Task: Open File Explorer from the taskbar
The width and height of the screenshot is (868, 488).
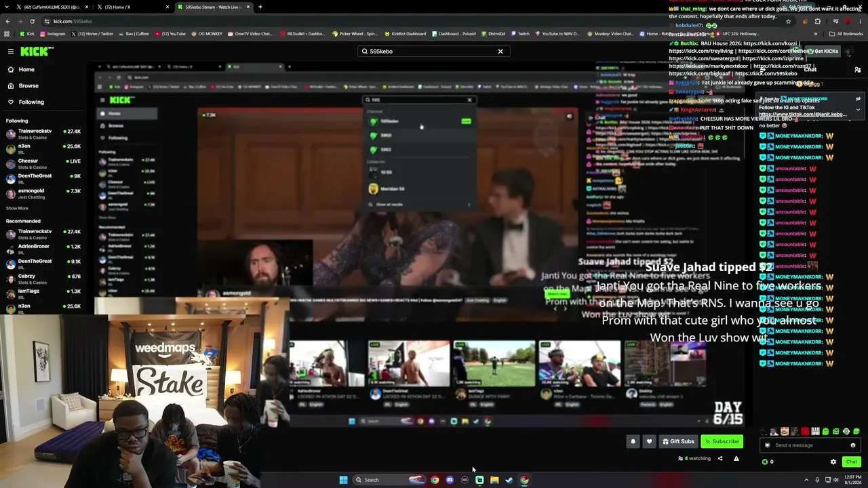Action: point(494,480)
